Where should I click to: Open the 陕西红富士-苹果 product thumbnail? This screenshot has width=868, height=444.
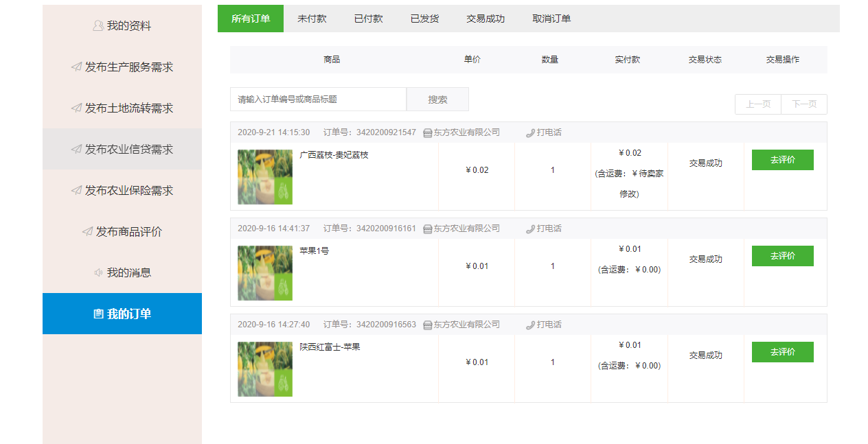click(265, 369)
